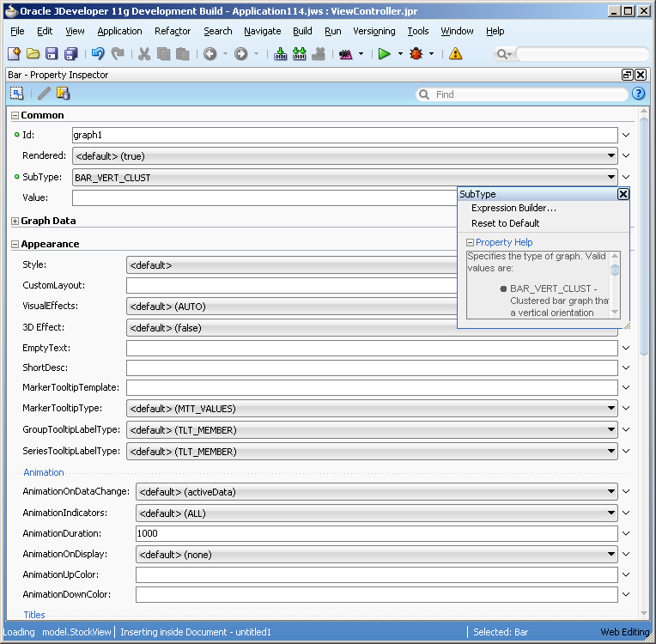Click the Paste toolbar icon

click(182, 53)
